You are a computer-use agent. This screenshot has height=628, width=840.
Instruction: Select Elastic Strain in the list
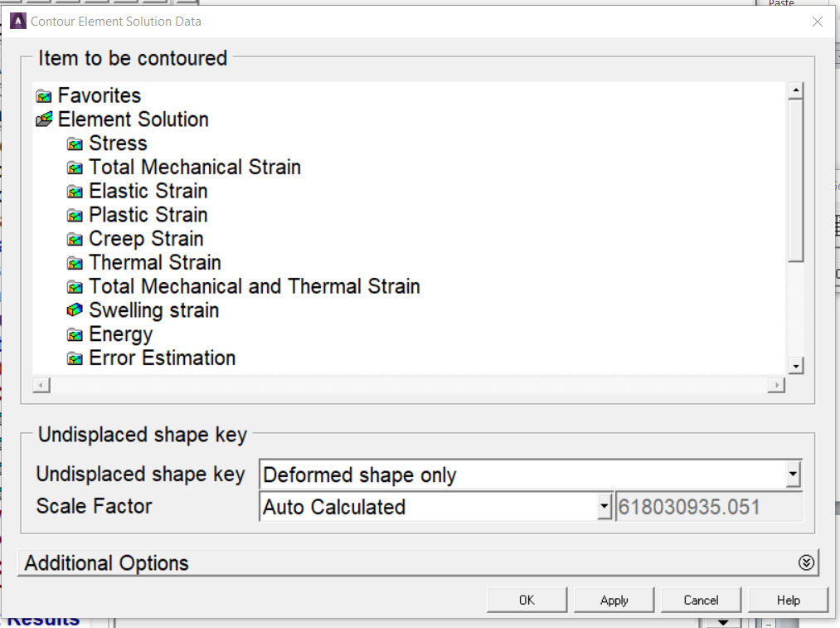pyautogui.click(x=148, y=192)
